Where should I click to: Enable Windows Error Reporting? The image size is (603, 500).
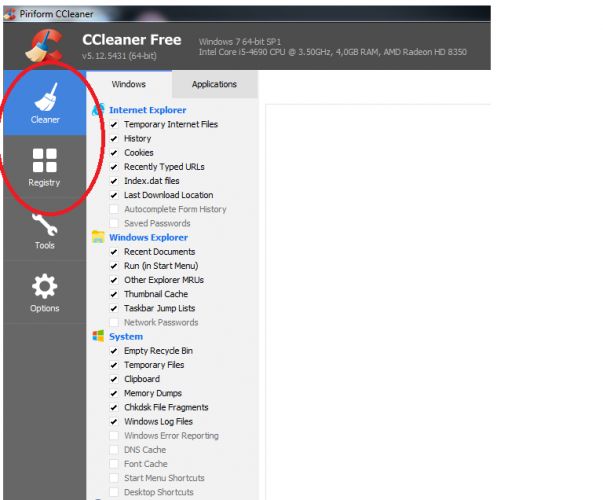coord(114,436)
